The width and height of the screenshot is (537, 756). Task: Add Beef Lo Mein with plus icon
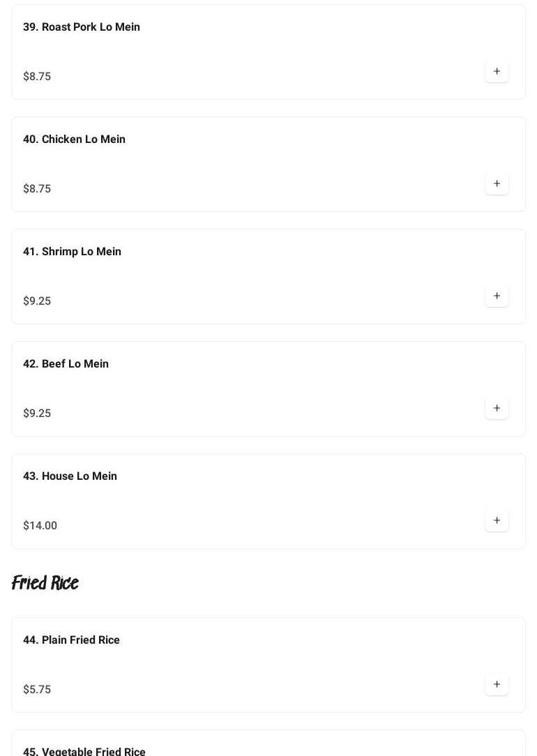(497, 409)
